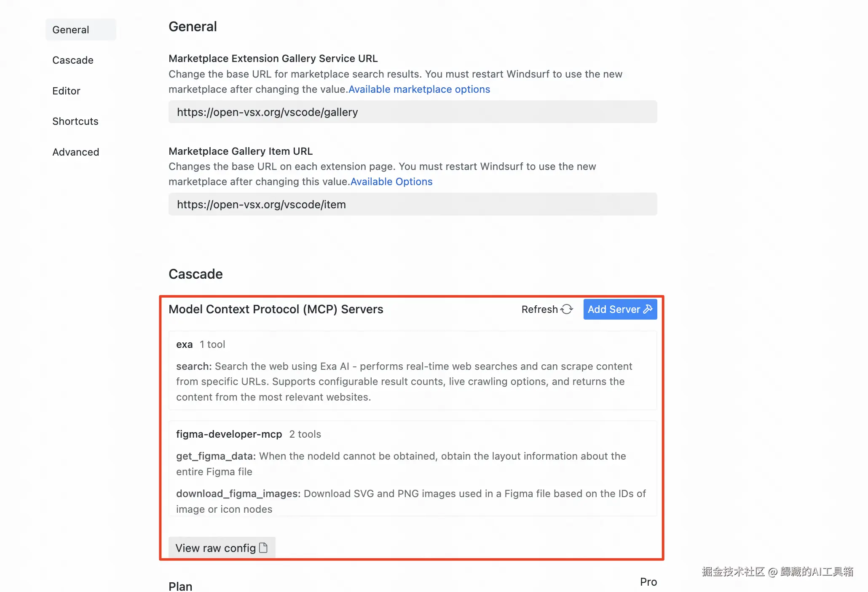
Task: Click the "1 tool" count label
Action: pyautogui.click(x=212, y=344)
